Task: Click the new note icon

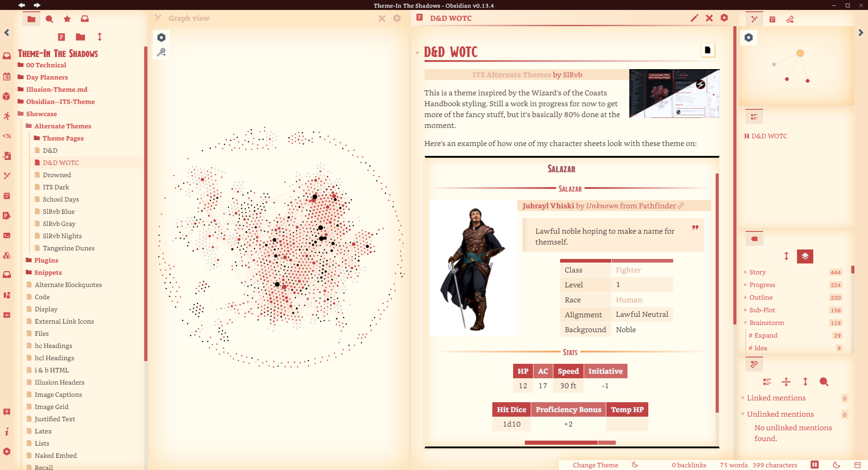Action: (x=61, y=37)
